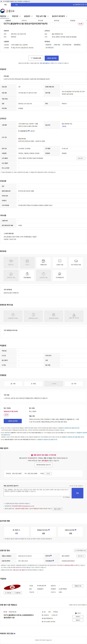The height and width of the screenshot is (644, 87).
Task: Select the 기타 screening method tile
Action: pyautogui.click(x=74, y=384)
